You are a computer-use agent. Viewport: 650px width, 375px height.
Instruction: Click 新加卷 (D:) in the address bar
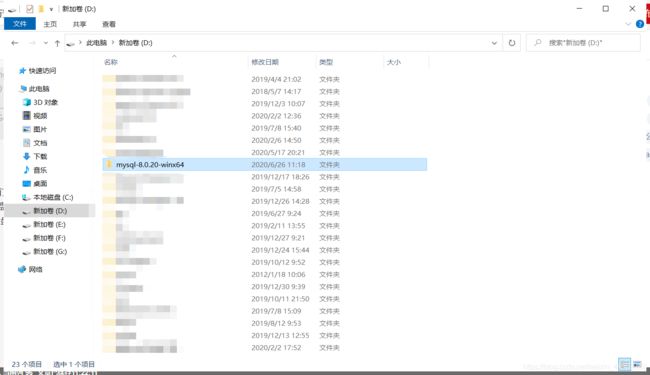point(136,43)
